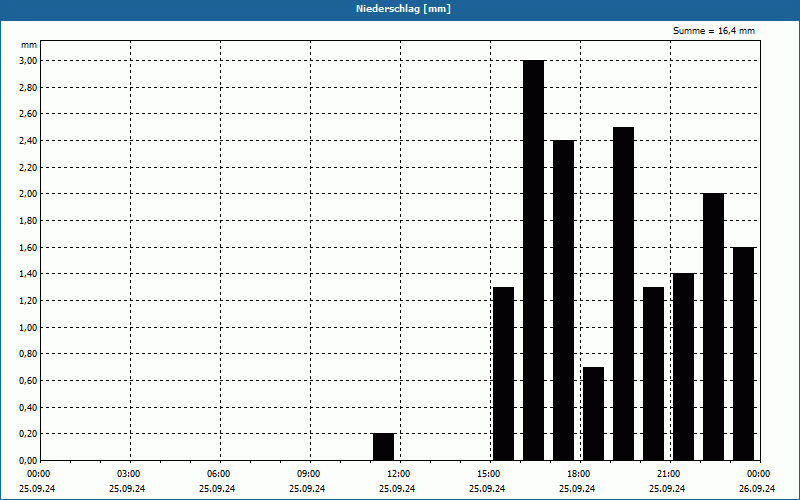This screenshot has height=500, width=800.
Task: Select the 1,40 y-axis value
Action: (28, 274)
